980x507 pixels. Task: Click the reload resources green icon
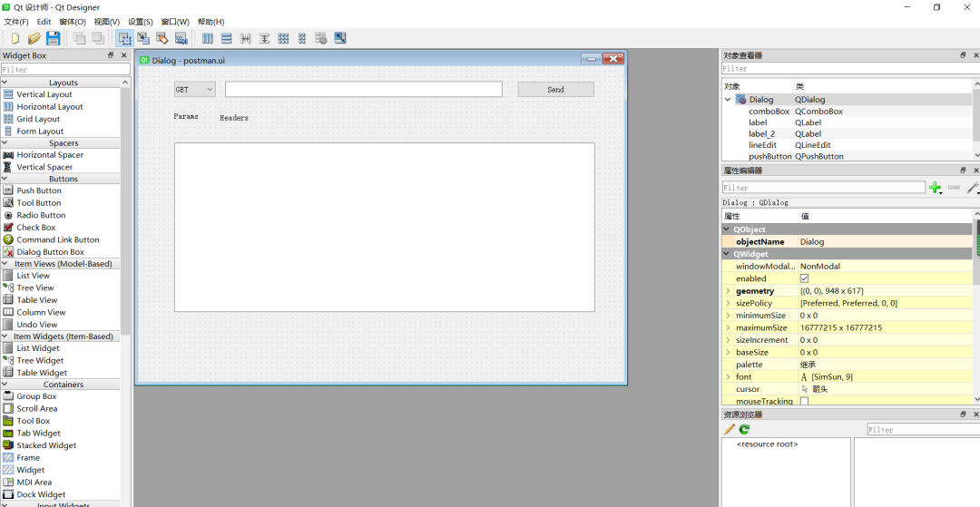click(744, 429)
